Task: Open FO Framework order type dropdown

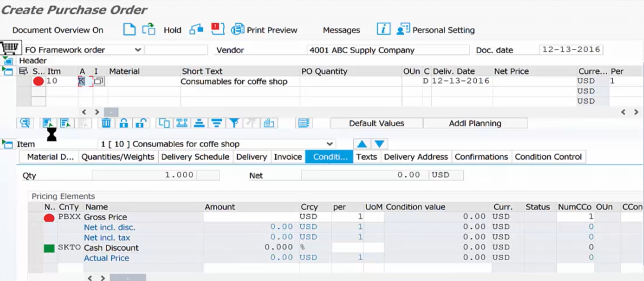Action: point(138,50)
